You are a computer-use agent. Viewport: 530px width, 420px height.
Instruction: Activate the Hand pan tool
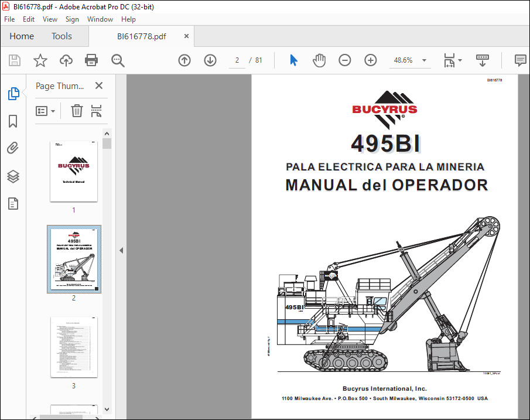[x=319, y=60]
